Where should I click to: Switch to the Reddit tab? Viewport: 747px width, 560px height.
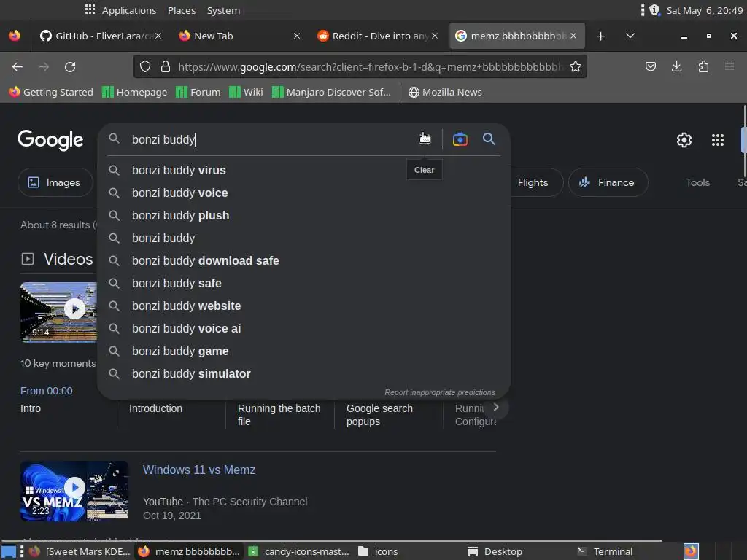(x=376, y=36)
